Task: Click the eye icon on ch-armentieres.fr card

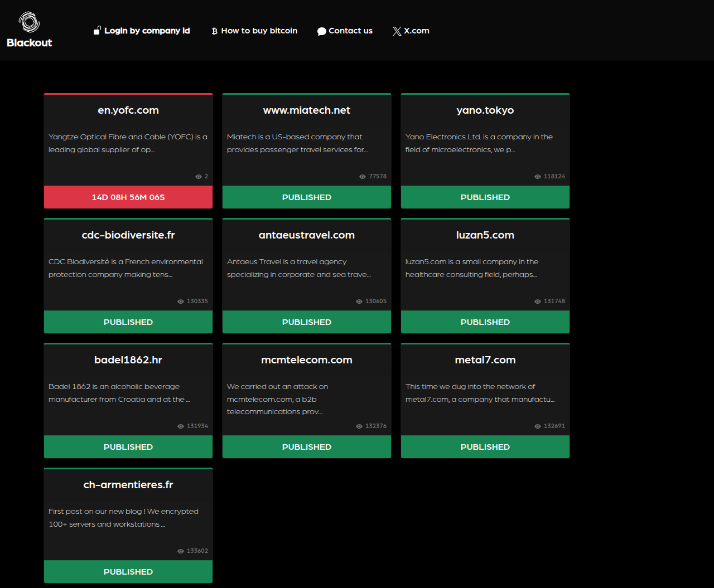Action: 180,551
